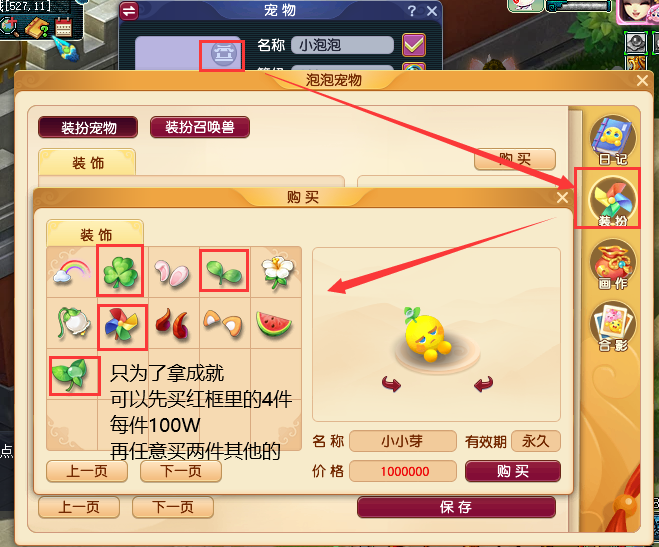Open the 合影 group photo icon
Image resolution: width=659 pixels, height=547 pixels.
613,326
